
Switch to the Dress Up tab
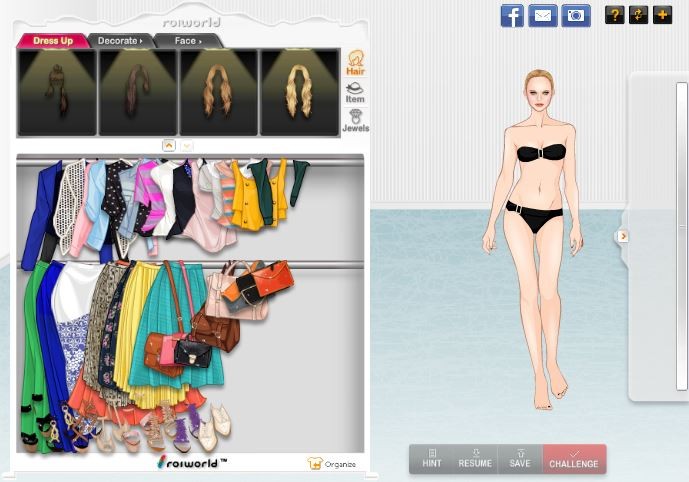(x=52, y=41)
